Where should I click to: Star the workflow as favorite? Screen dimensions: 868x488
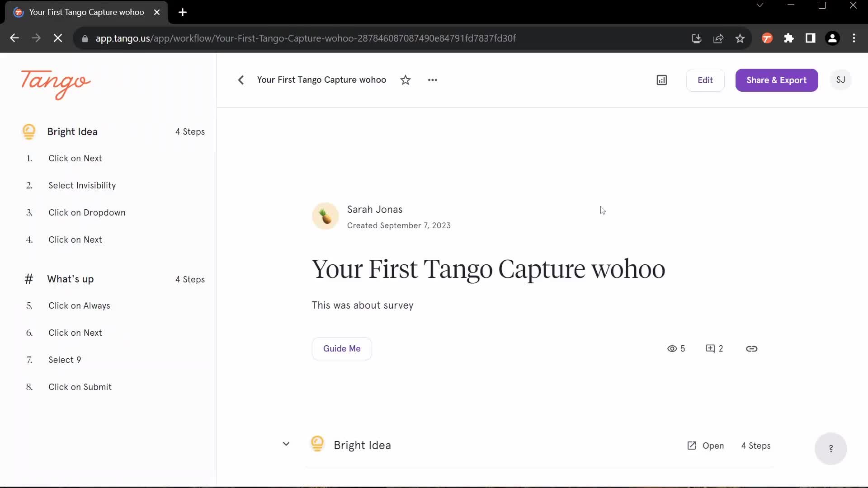click(x=406, y=80)
